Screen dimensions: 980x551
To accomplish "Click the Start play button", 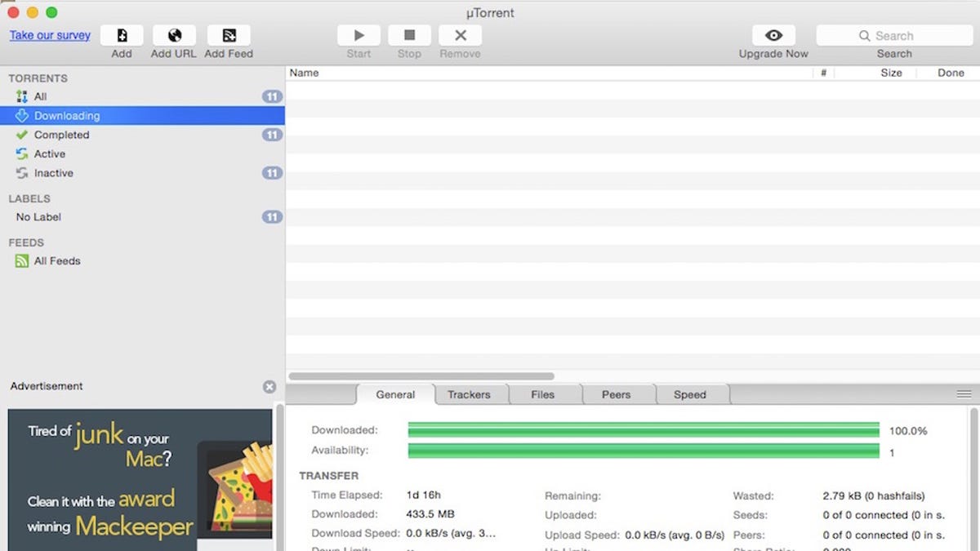I will [x=359, y=35].
